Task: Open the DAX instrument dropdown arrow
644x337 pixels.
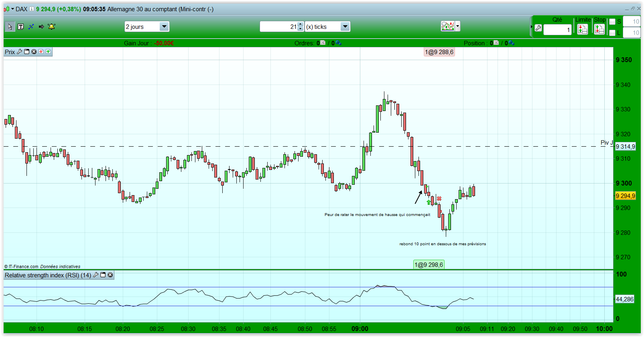Action: [12, 9]
